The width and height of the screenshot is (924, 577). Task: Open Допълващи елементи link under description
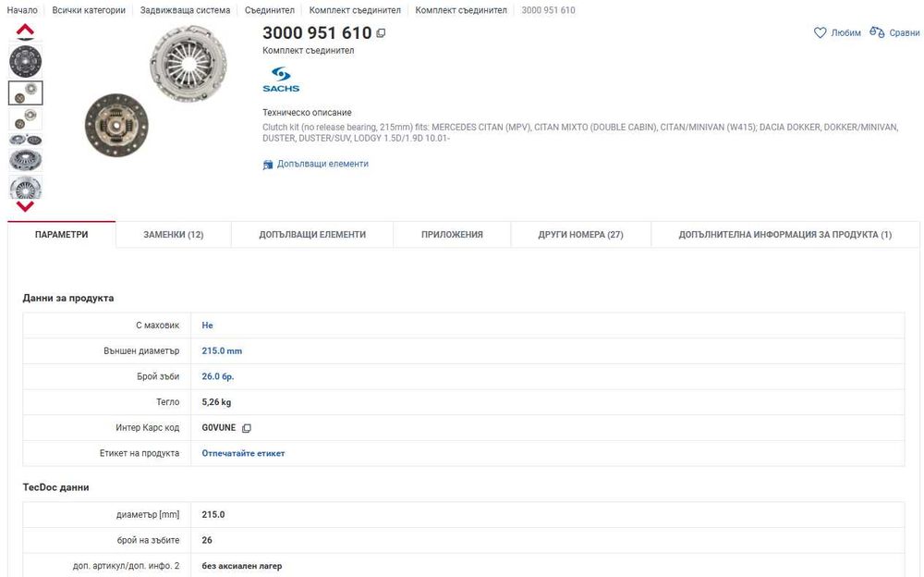[322, 164]
